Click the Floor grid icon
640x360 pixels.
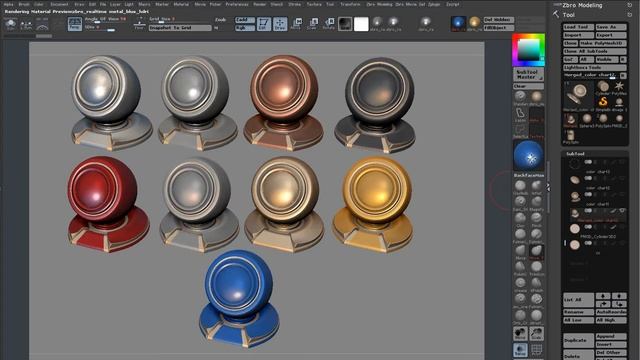140,23
